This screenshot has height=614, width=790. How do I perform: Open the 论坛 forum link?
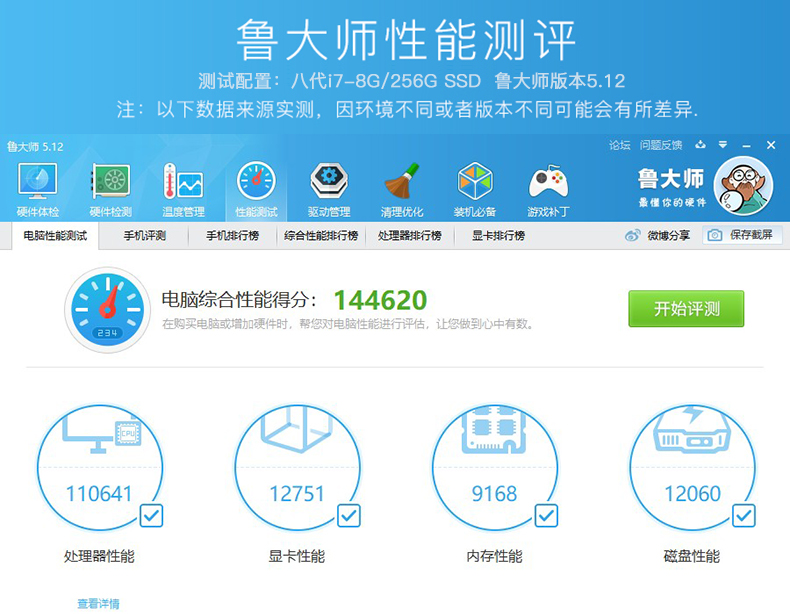[619, 145]
